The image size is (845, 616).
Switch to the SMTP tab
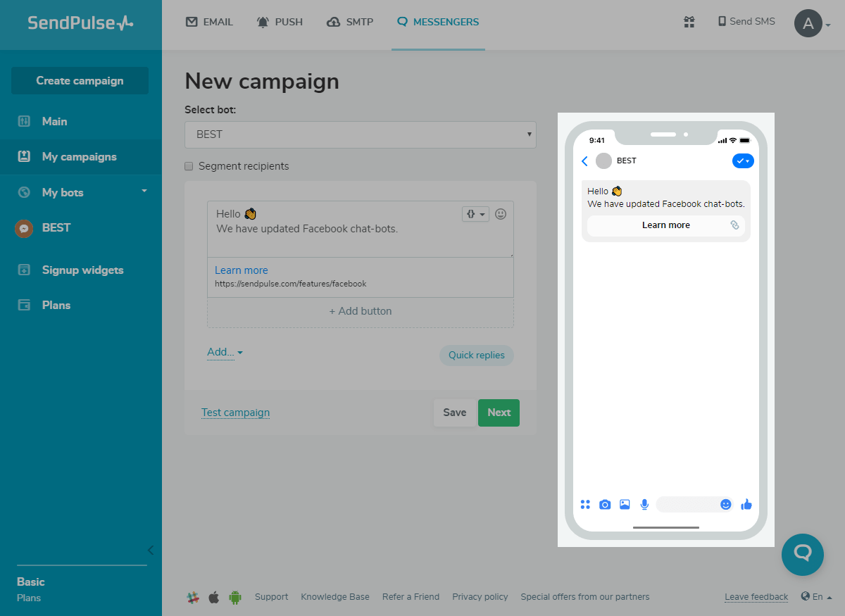click(350, 22)
